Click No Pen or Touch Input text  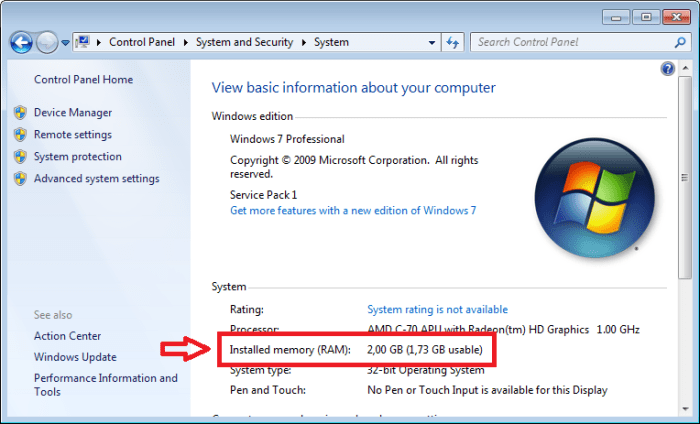[x=487, y=390]
